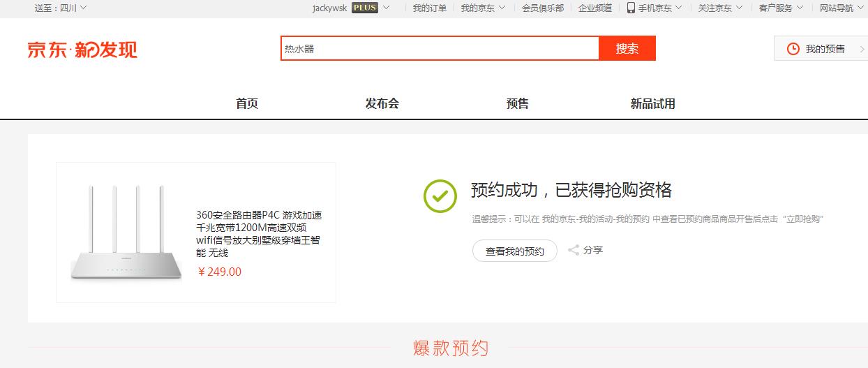Image resolution: width=868 pixels, height=368 pixels.
Task: Click the ¥249.00 price text
Action: (219, 272)
